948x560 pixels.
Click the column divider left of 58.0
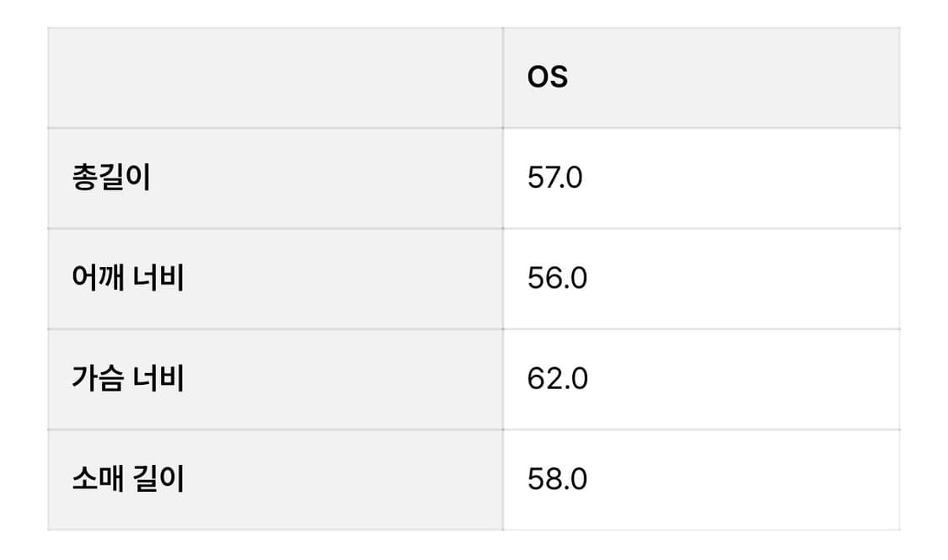click(503, 478)
